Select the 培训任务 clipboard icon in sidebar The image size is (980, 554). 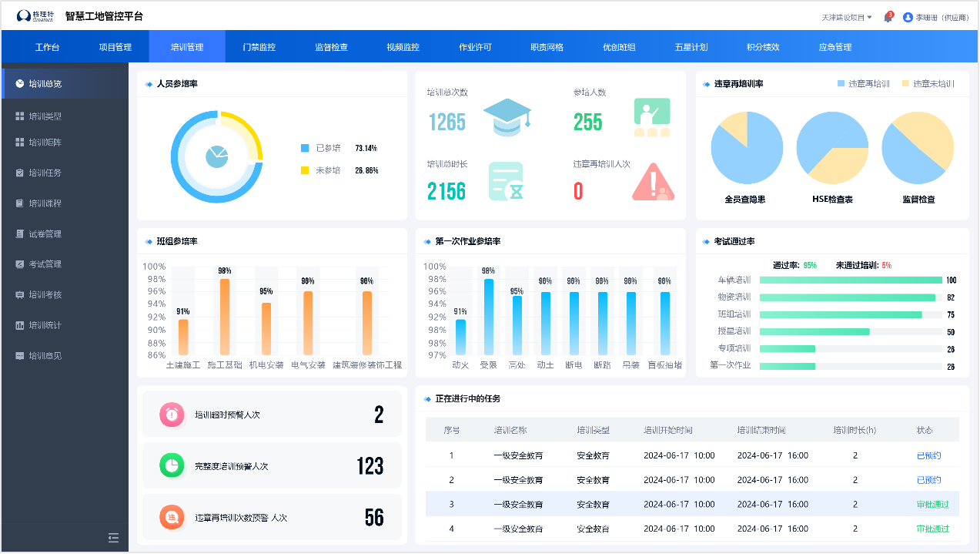pos(22,173)
